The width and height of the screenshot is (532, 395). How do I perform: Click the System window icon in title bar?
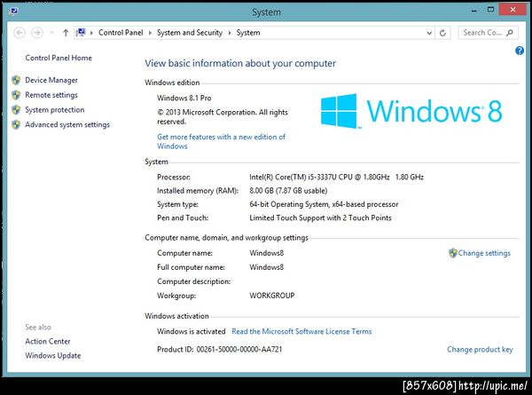coord(14,12)
